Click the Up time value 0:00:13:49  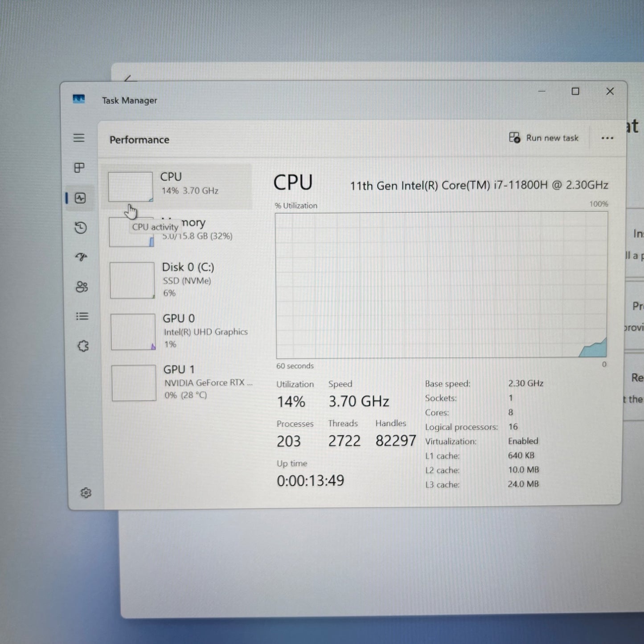pos(310,480)
